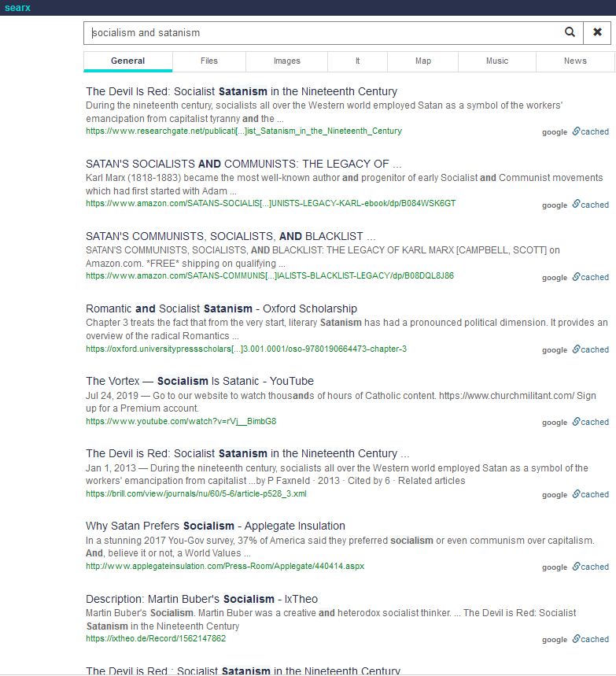Viewport: 616px width, 676px height.
Task: Open 'Why Satan Prefers Socialism' result
Action: click(215, 526)
